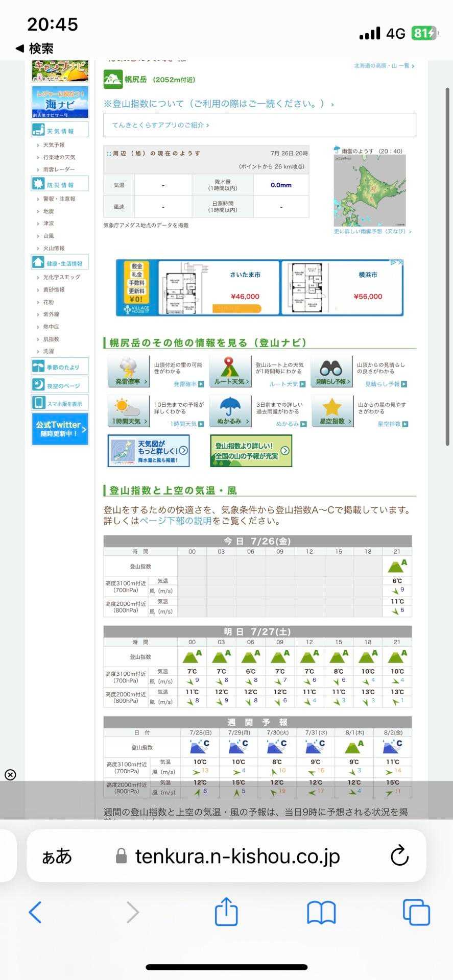Open the 公式Twitter banner button

click(60, 429)
